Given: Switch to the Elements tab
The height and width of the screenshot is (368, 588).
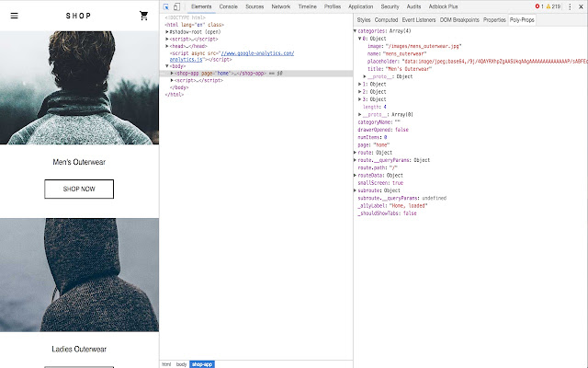Looking at the screenshot, I should tap(201, 6).
